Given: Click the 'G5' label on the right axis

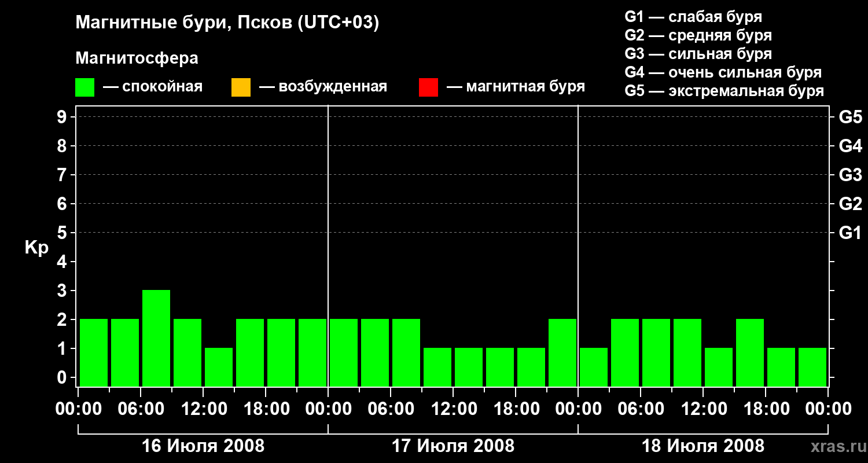Looking at the screenshot, I should tap(850, 117).
